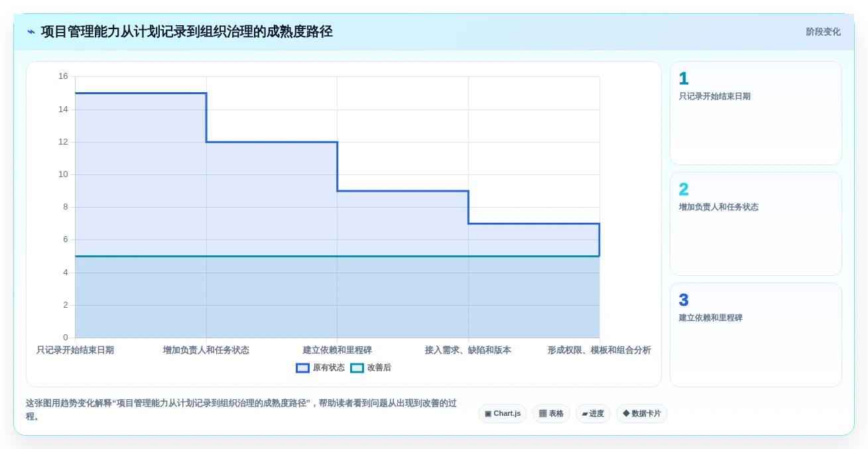
Task: Click x-axis label 接入需求、缺陷和版本
Action: point(468,350)
